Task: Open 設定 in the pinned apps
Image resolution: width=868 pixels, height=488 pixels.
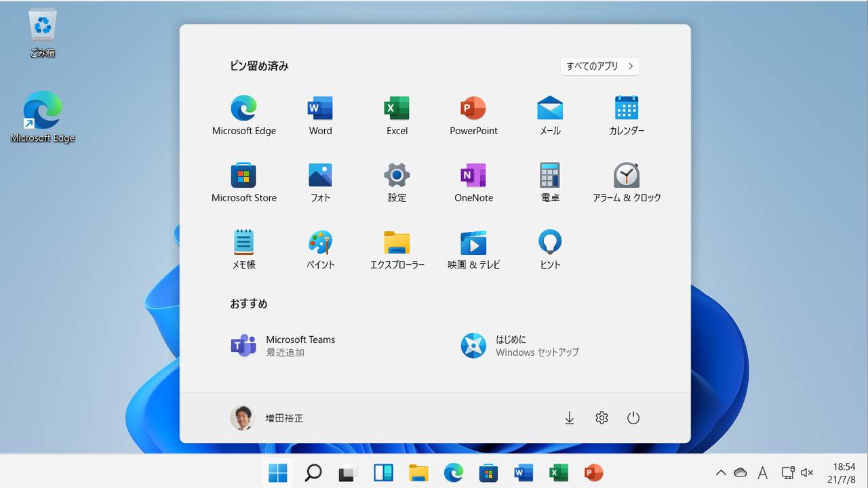Action: point(397,182)
